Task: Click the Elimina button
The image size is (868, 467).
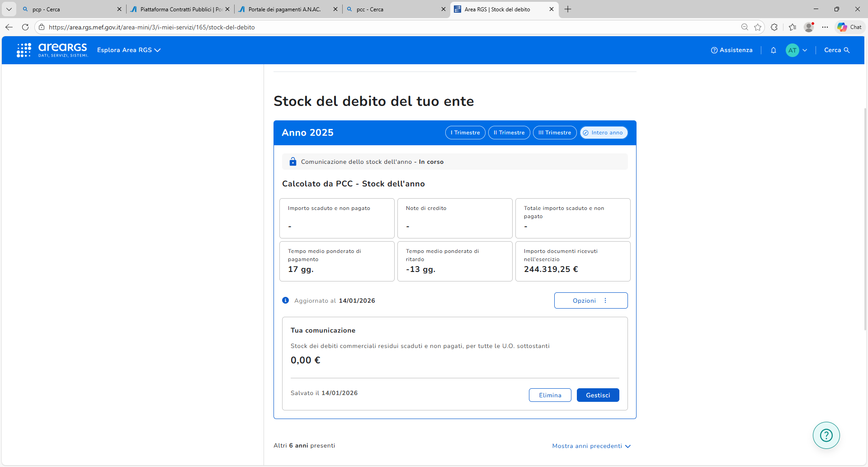Action: point(550,395)
